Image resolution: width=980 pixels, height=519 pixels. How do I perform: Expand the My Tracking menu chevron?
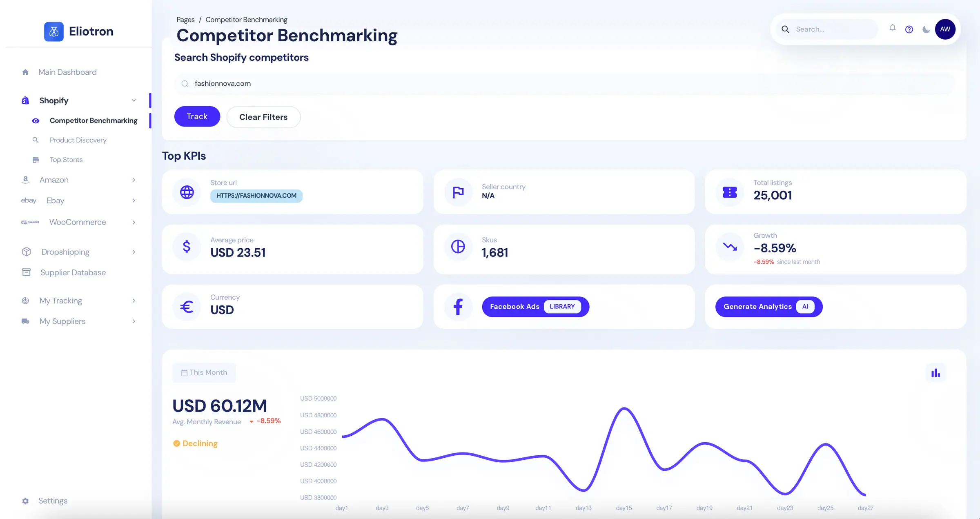pyautogui.click(x=134, y=301)
